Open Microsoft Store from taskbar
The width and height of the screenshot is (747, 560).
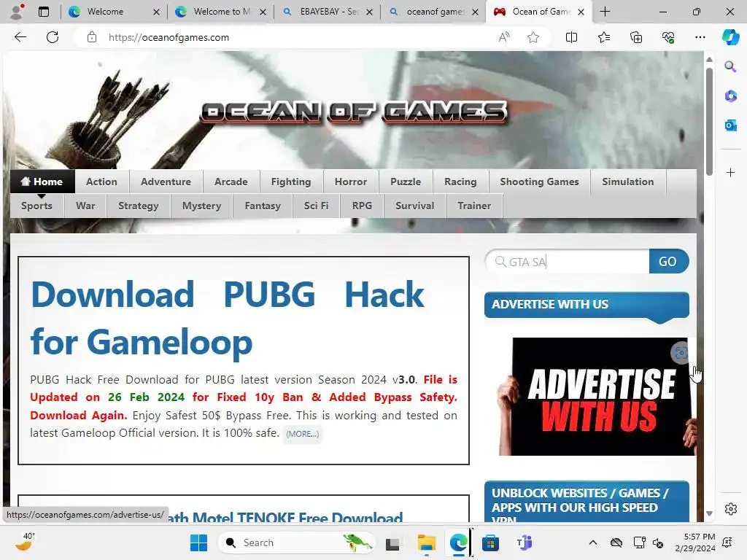[x=490, y=542]
